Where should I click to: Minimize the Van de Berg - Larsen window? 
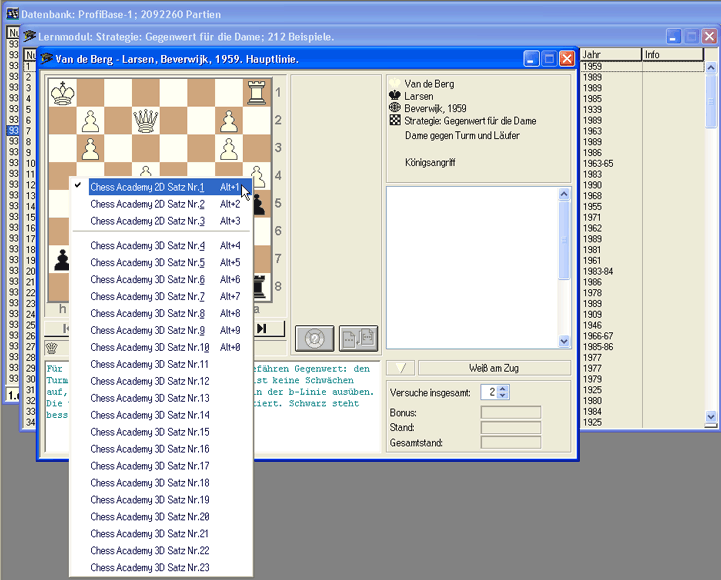(531, 59)
